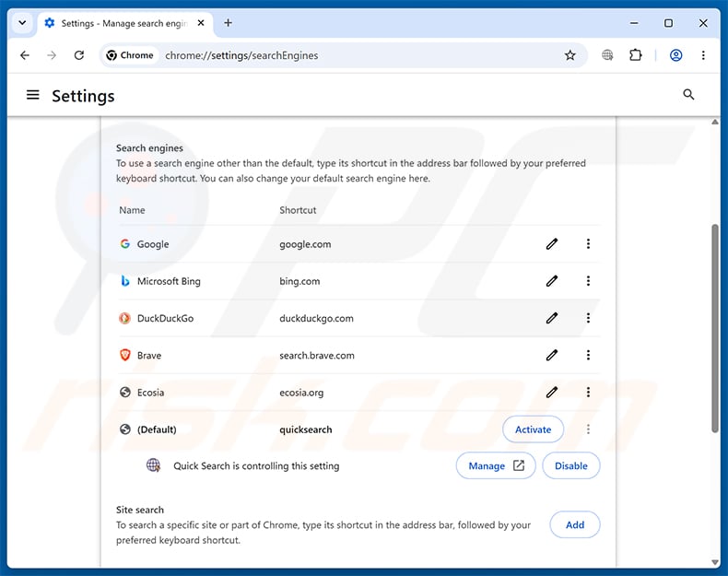
Task: Edit the Google search engine
Action: pos(552,243)
